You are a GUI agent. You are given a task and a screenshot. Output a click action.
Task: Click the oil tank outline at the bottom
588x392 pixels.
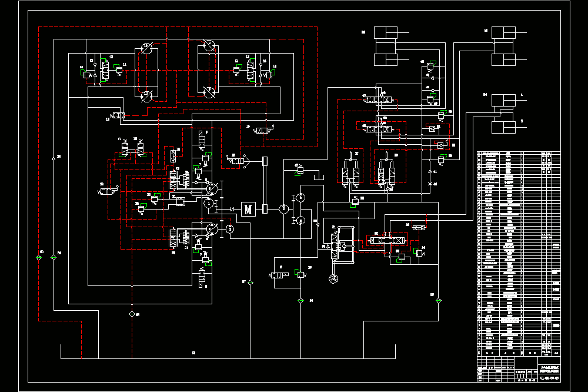[228, 351]
